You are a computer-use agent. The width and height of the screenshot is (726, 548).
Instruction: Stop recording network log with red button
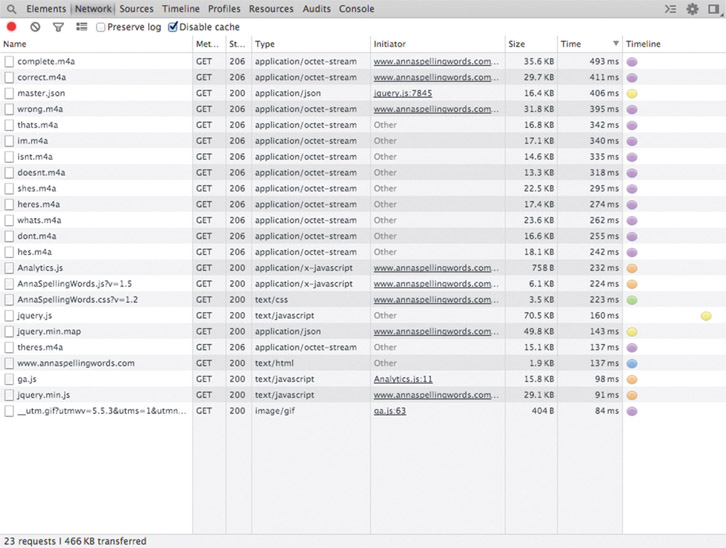pos(12,27)
